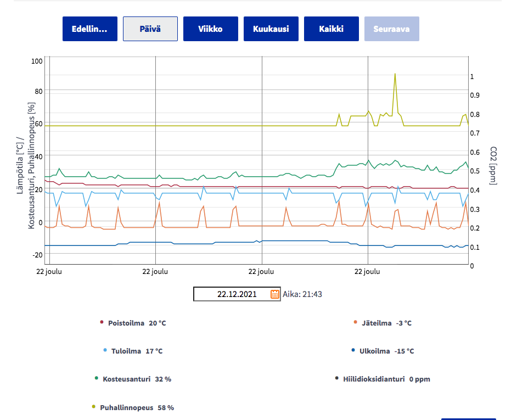
Task: Click the Puhallinnopeus yellow-green legend dot
Action: pyautogui.click(x=94, y=406)
